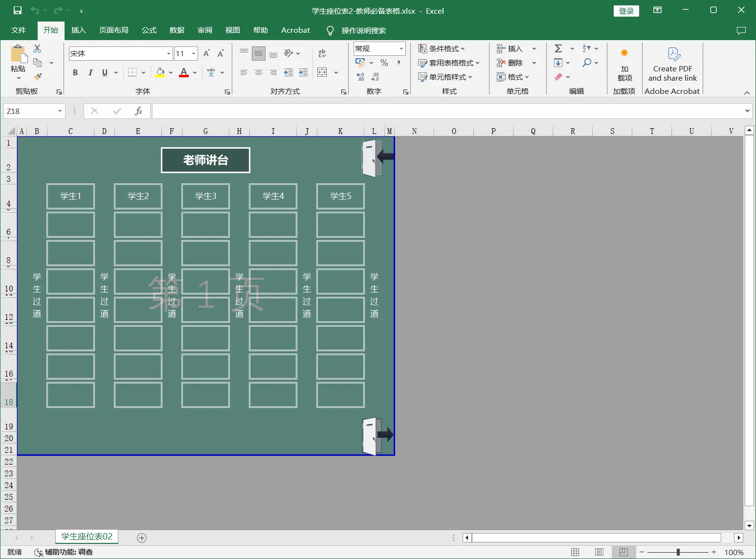Increase font size with the larger A
The height and width of the screenshot is (559, 756).
pyautogui.click(x=206, y=53)
